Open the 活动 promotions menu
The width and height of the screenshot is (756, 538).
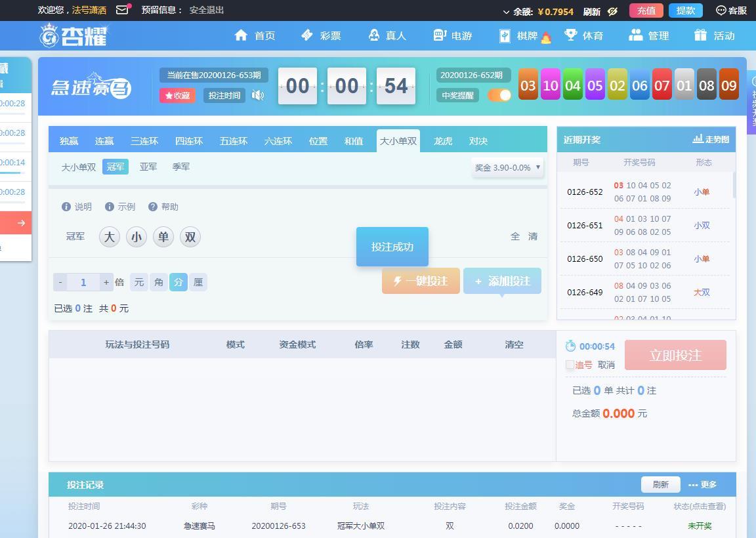tap(714, 35)
